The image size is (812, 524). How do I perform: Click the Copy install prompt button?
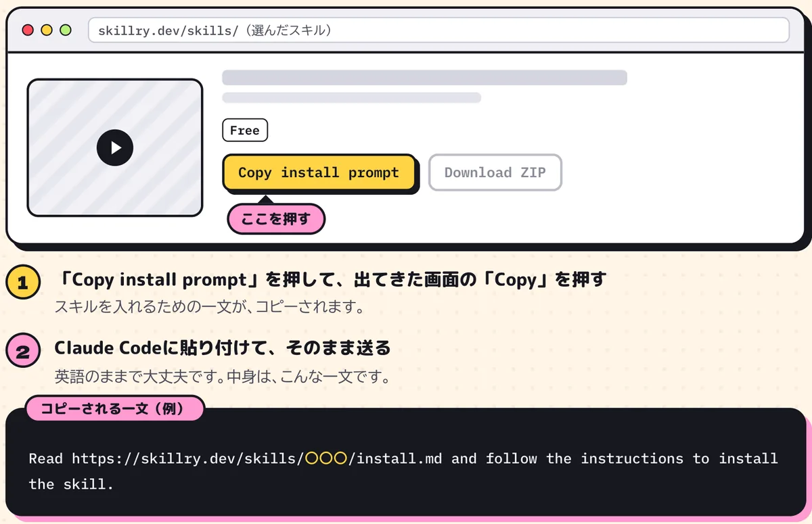click(319, 172)
